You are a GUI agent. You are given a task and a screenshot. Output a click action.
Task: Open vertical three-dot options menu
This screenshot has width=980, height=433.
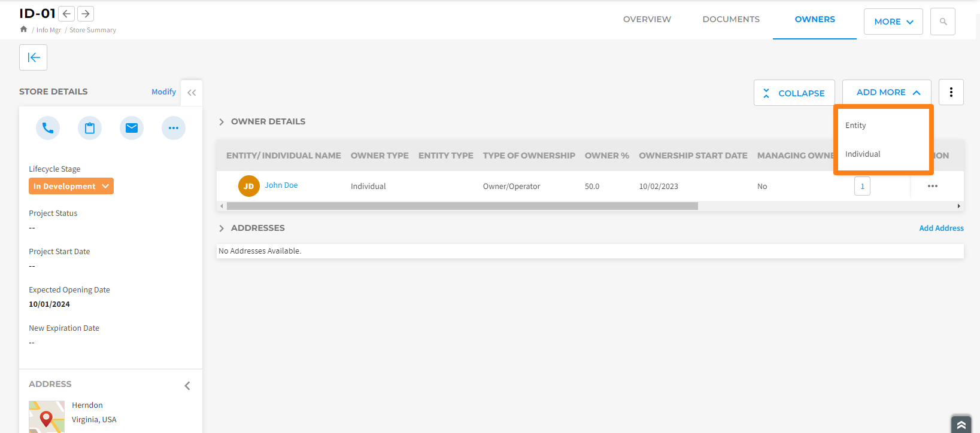951,93
